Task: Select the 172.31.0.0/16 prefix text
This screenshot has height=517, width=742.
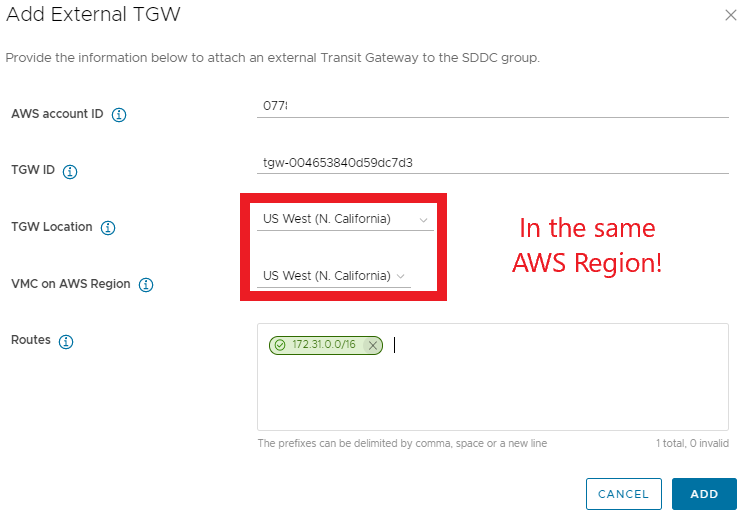Action: [323, 345]
